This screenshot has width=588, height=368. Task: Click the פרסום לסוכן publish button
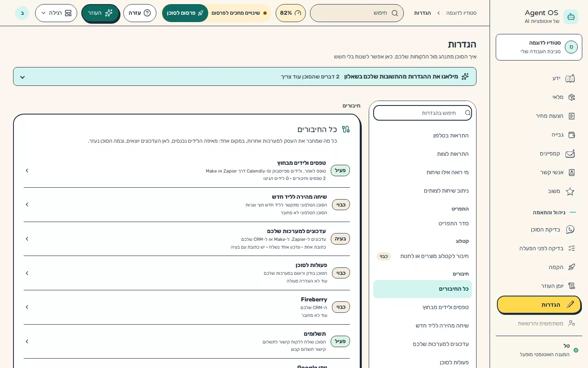tap(185, 13)
